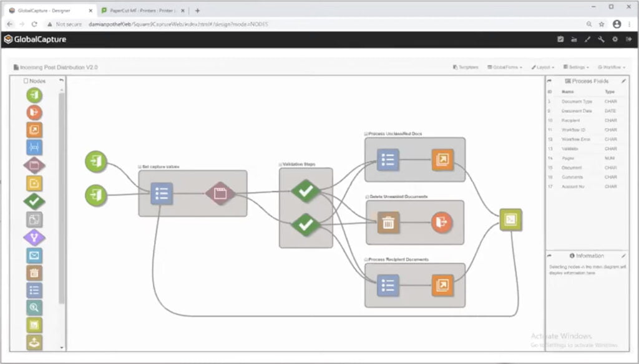Click the Templates button
Screen dimensions: 639x364
pyautogui.click(x=466, y=67)
